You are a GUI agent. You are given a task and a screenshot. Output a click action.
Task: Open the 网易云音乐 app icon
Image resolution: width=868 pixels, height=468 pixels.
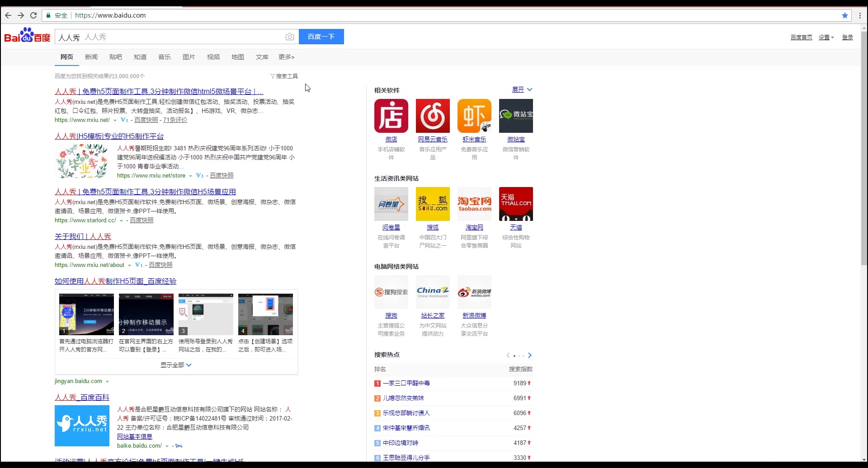433,116
